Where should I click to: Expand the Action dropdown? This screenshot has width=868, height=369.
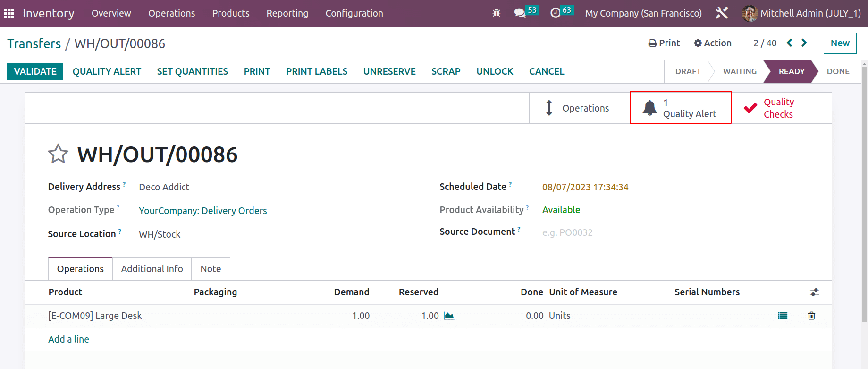coord(712,43)
